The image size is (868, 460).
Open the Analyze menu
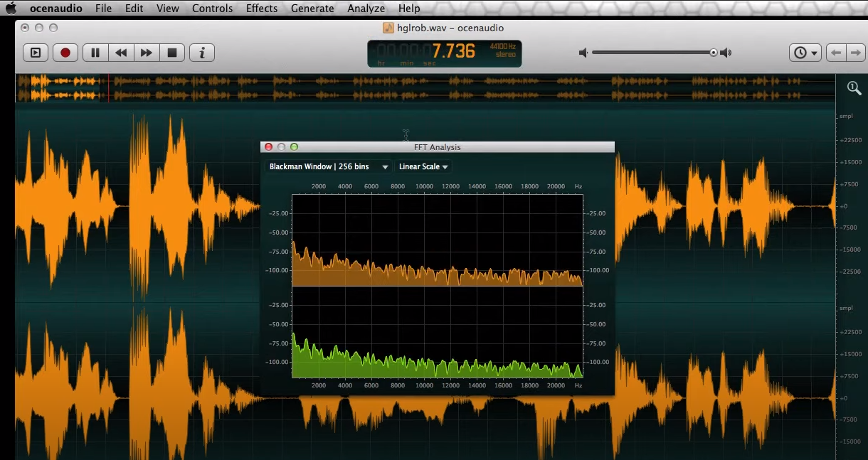click(x=366, y=8)
